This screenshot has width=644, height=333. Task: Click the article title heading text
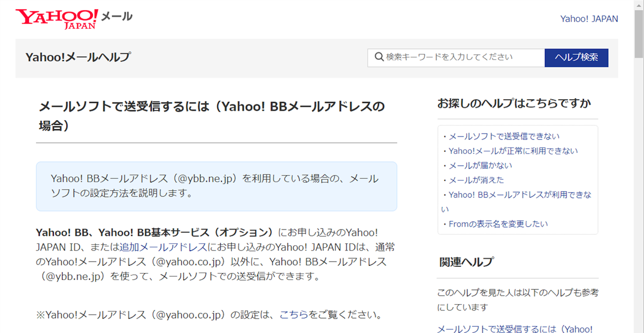point(211,107)
